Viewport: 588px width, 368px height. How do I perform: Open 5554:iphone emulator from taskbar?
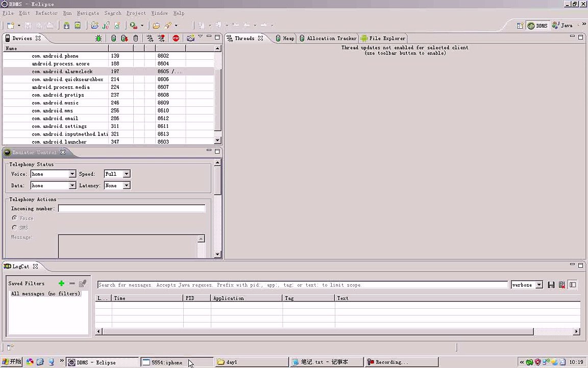pos(177,362)
